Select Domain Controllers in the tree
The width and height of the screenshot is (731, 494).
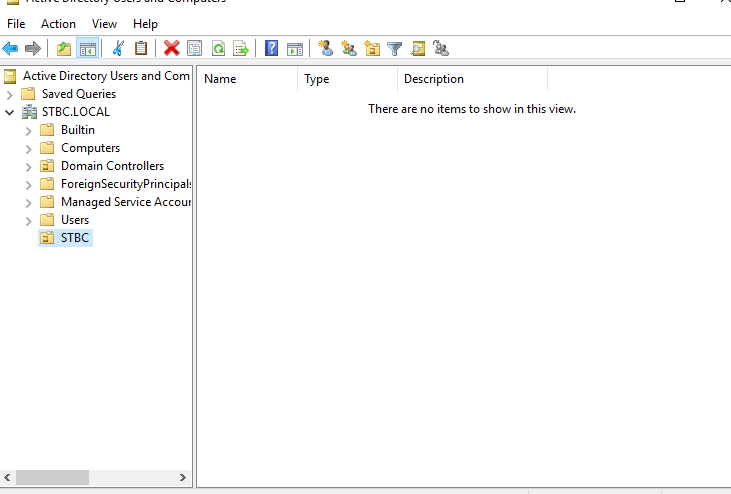tap(112, 166)
